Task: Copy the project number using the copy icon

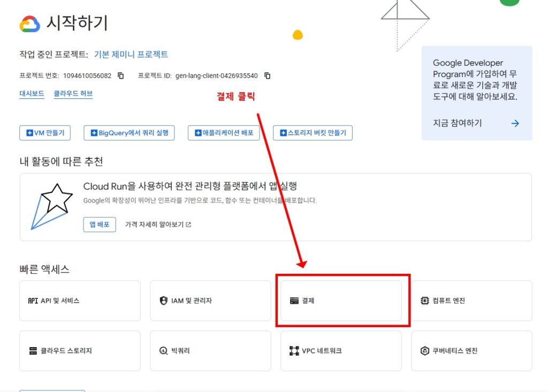Action: [120, 75]
